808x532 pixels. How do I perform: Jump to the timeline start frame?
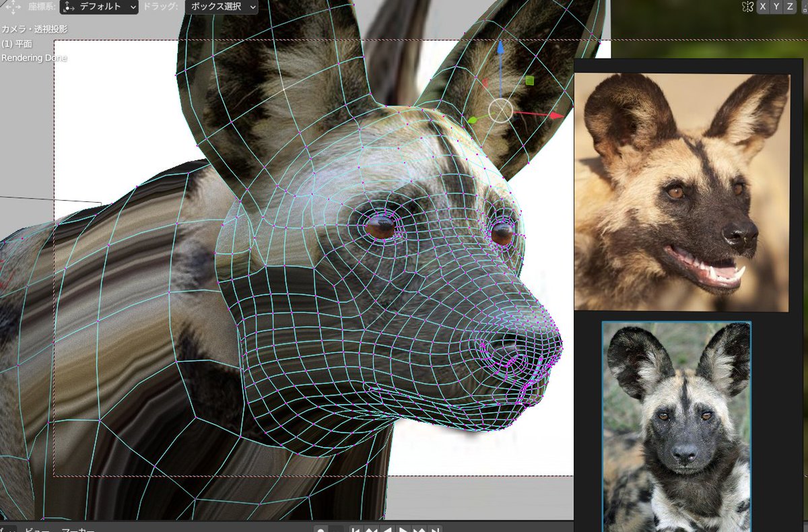(x=356, y=529)
